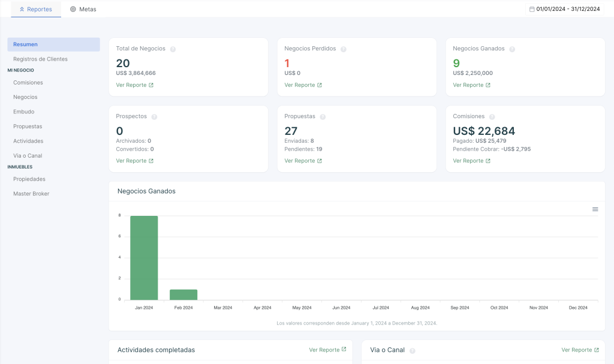The width and height of the screenshot is (614, 364).
Task: Open Master Broker in sidebar
Action: [x=31, y=194]
